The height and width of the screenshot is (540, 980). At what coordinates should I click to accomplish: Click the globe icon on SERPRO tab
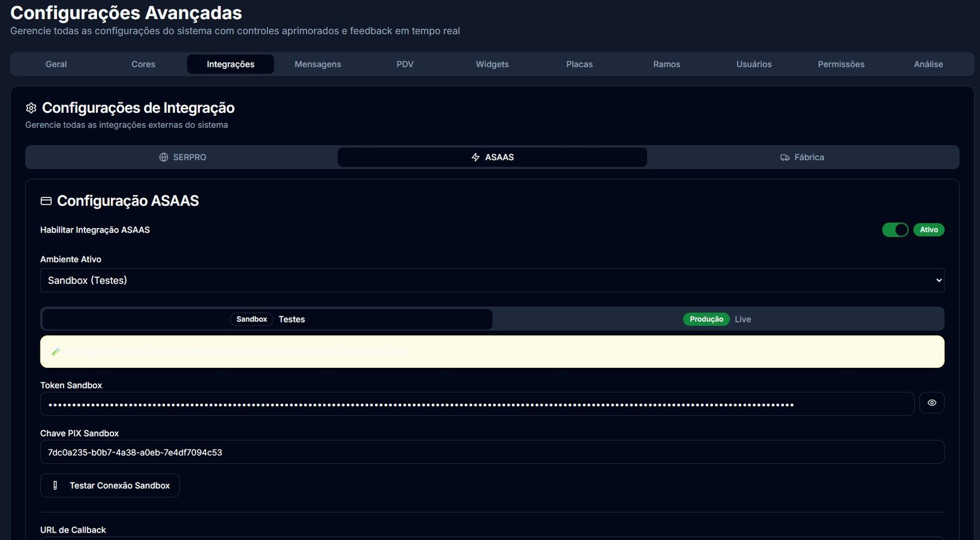click(x=164, y=158)
